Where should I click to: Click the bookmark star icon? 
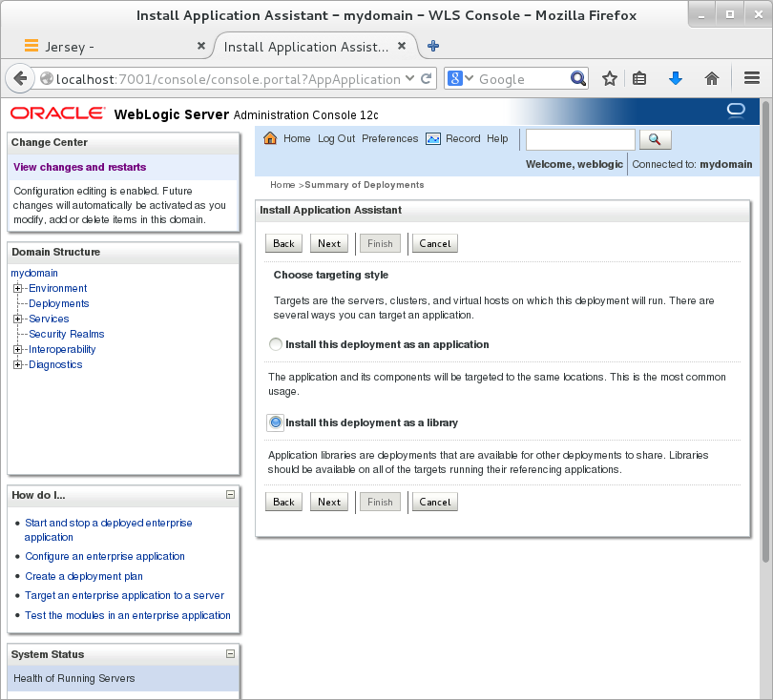(610, 78)
